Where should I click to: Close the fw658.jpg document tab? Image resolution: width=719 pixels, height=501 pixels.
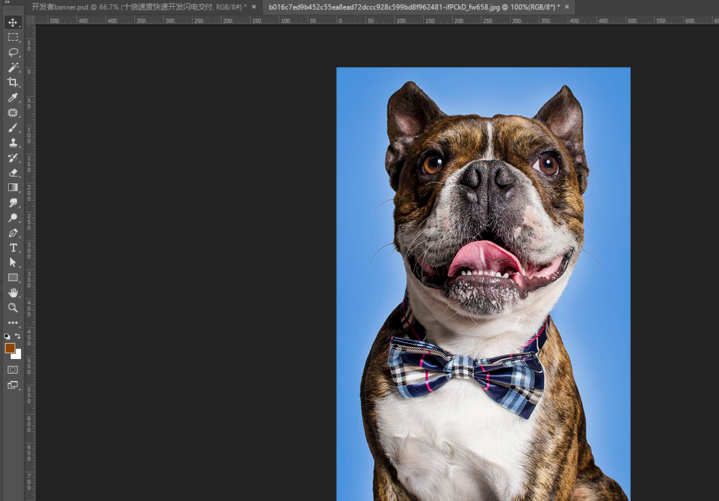tap(567, 7)
